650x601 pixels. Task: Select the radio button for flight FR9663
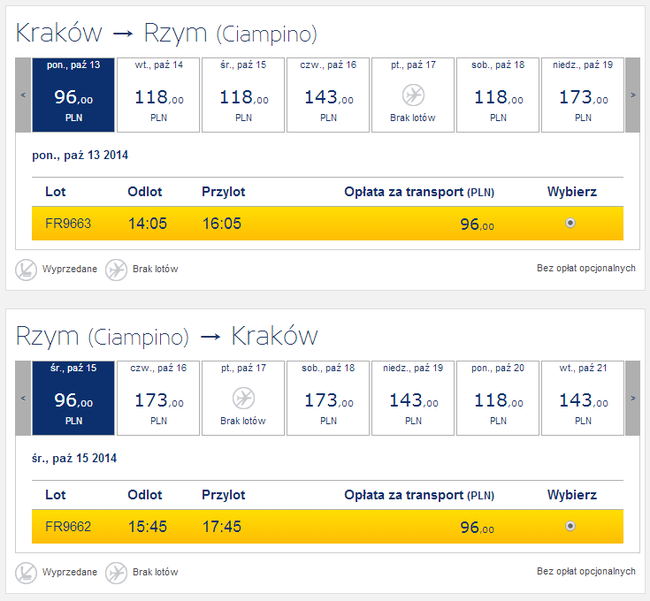pos(570,223)
